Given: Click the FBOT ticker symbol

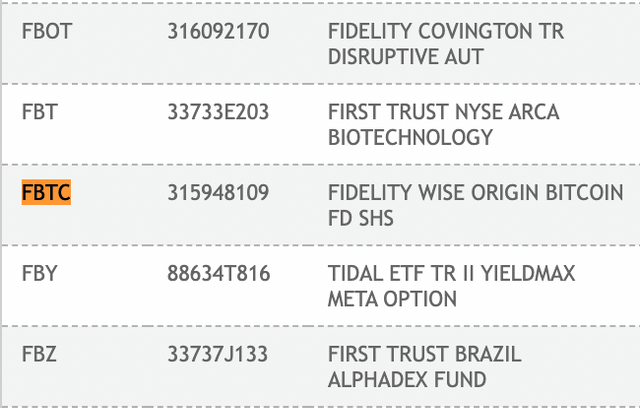Looking at the screenshot, I should pyautogui.click(x=46, y=31).
